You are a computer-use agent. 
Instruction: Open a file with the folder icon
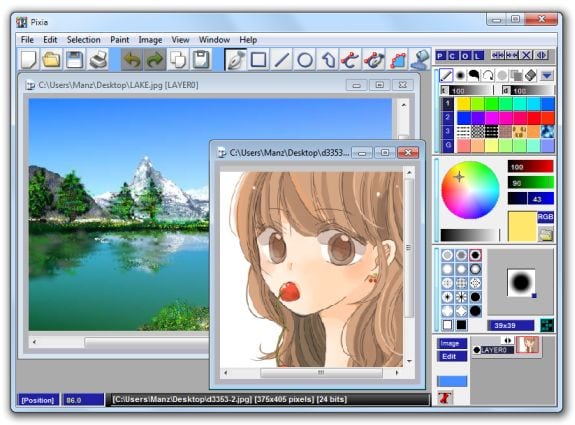click(51, 60)
